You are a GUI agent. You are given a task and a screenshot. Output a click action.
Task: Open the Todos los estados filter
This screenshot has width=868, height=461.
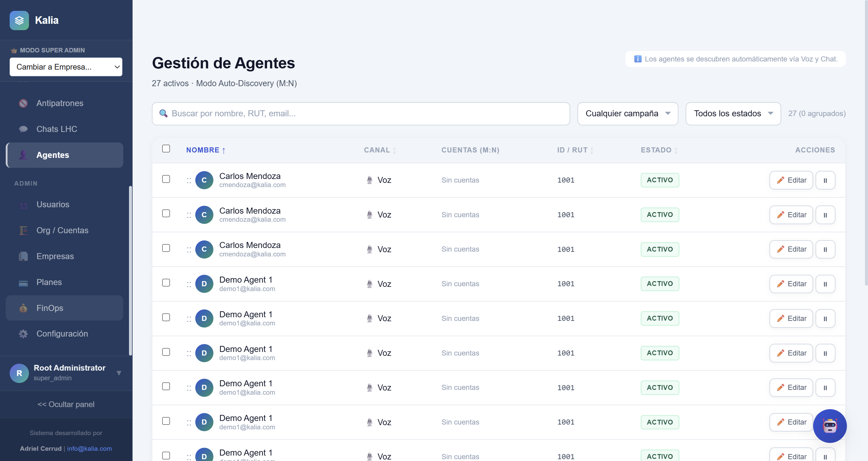(733, 114)
